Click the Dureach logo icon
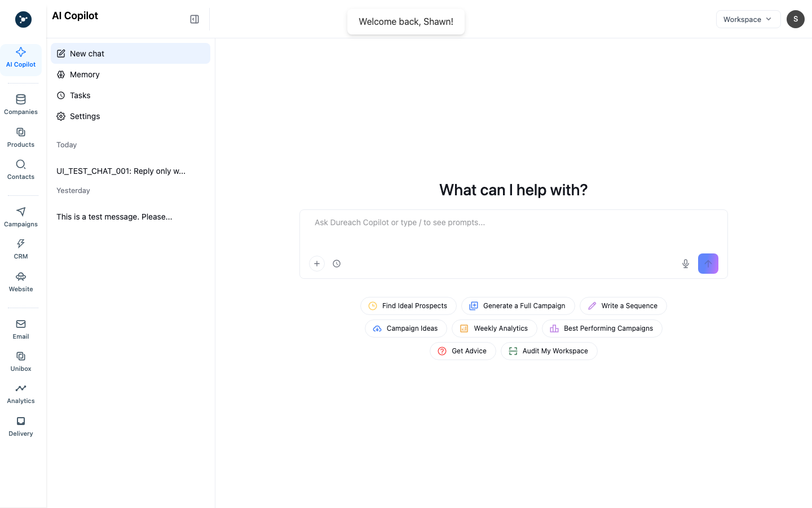The image size is (812, 508). (23, 19)
